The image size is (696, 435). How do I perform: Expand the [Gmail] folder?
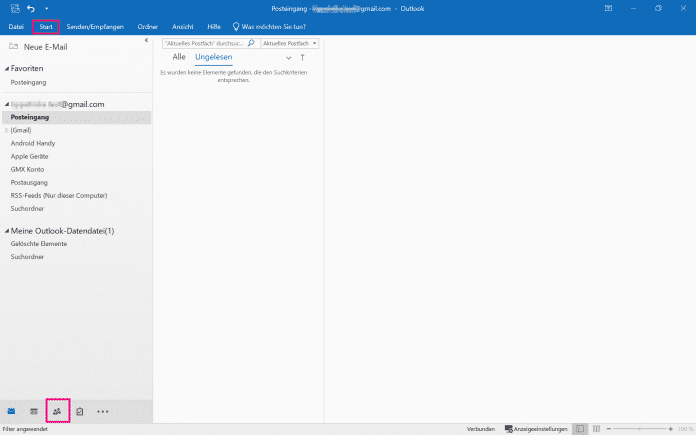pyautogui.click(x=5, y=130)
